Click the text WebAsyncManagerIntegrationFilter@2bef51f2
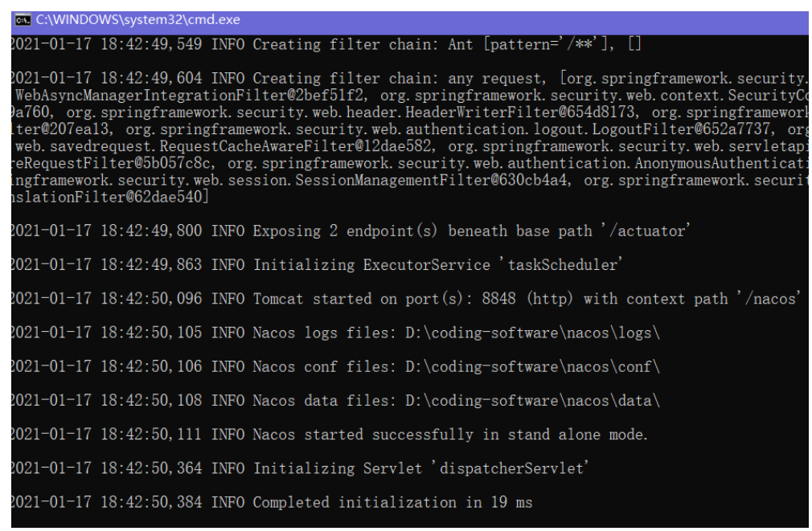The image size is (812, 531). tap(191, 96)
